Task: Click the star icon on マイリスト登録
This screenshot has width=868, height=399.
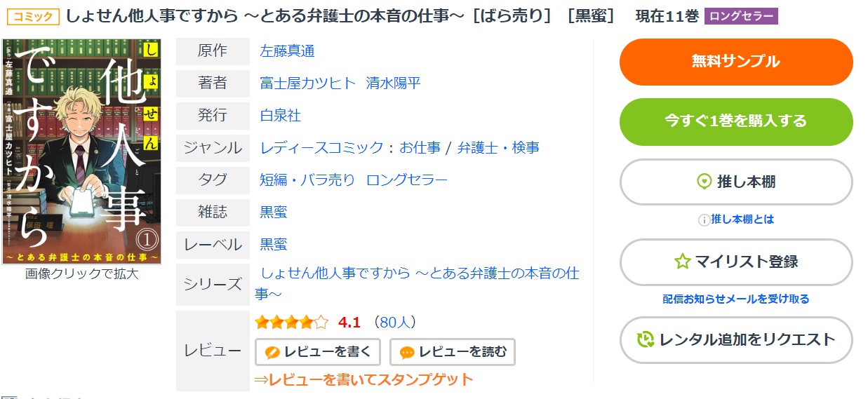Action: pyautogui.click(x=682, y=262)
